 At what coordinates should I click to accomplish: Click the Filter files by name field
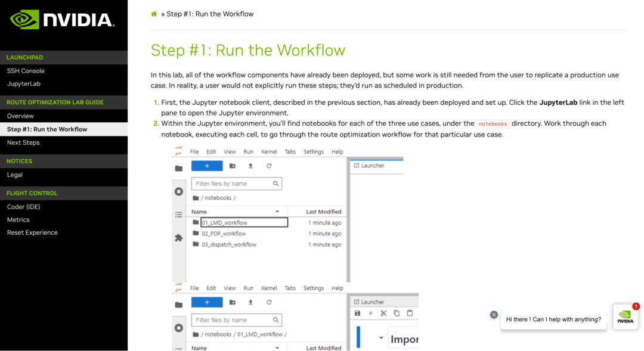[233, 184]
